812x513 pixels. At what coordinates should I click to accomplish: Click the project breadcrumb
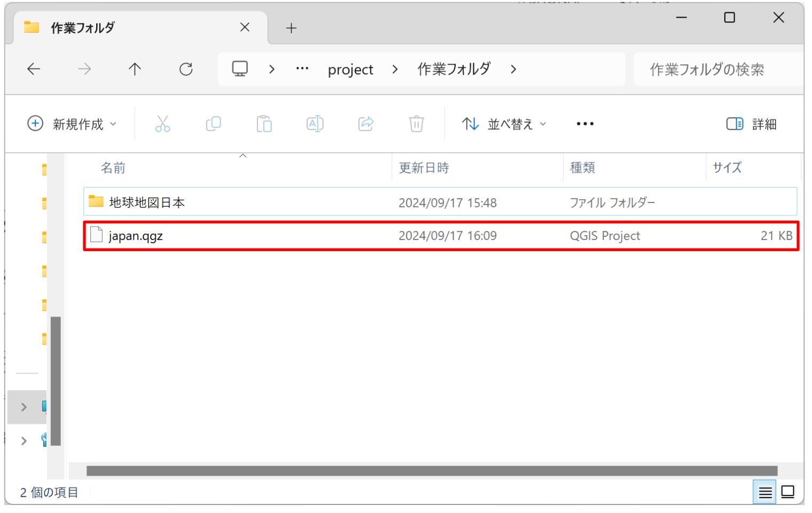point(350,69)
